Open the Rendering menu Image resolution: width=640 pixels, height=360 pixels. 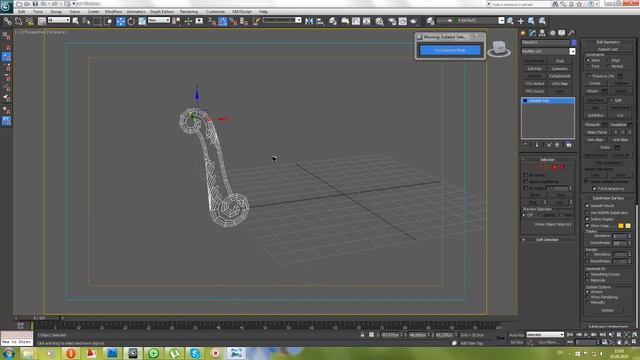coord(189,11)
